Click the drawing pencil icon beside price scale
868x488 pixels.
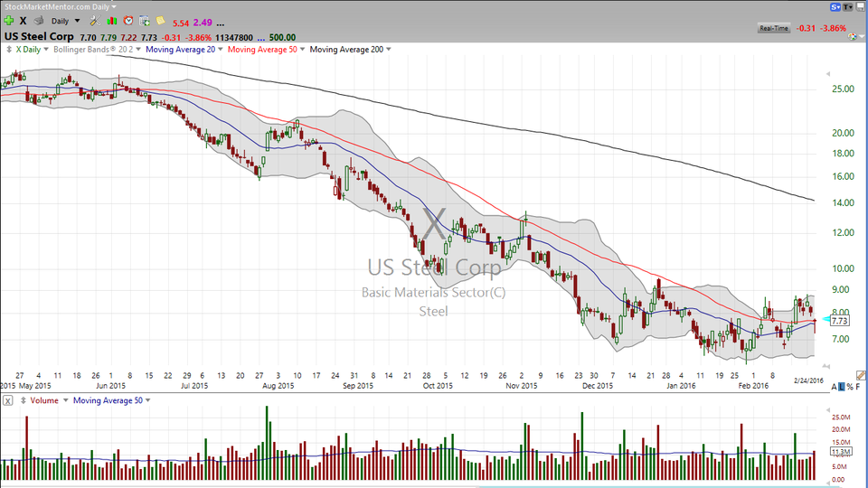click(861, 376)
